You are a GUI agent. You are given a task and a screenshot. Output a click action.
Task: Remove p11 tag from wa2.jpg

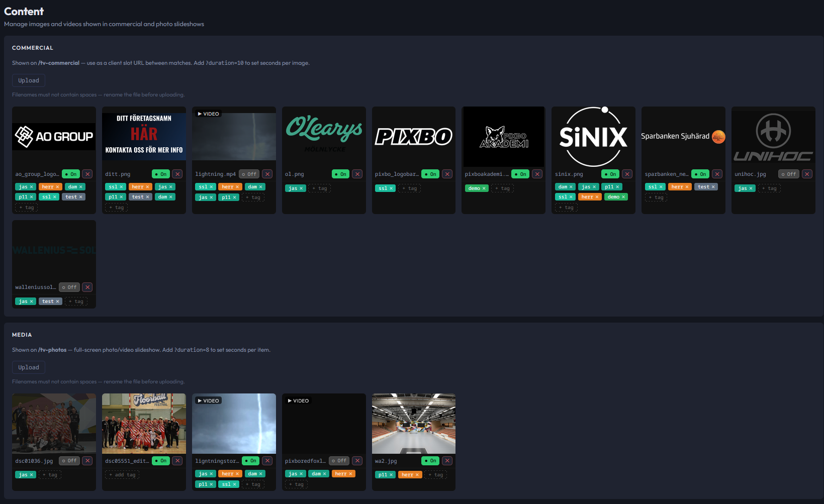[391, 475]
